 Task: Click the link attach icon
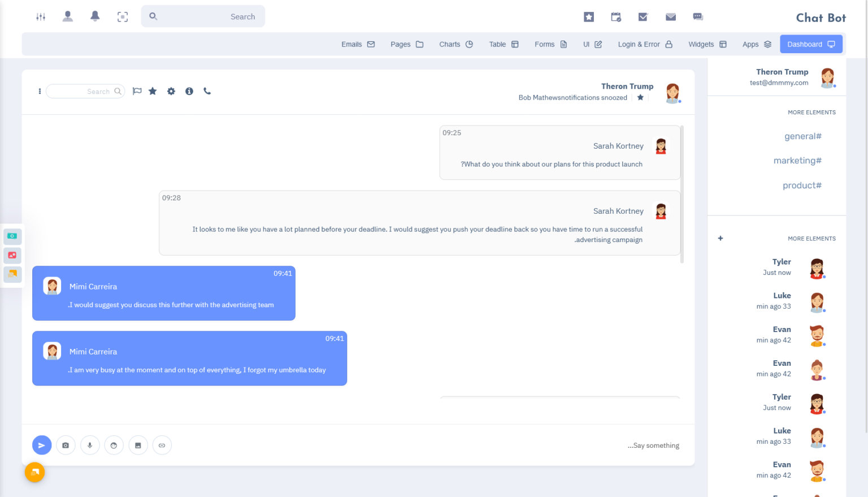click(x=162, y=445)
